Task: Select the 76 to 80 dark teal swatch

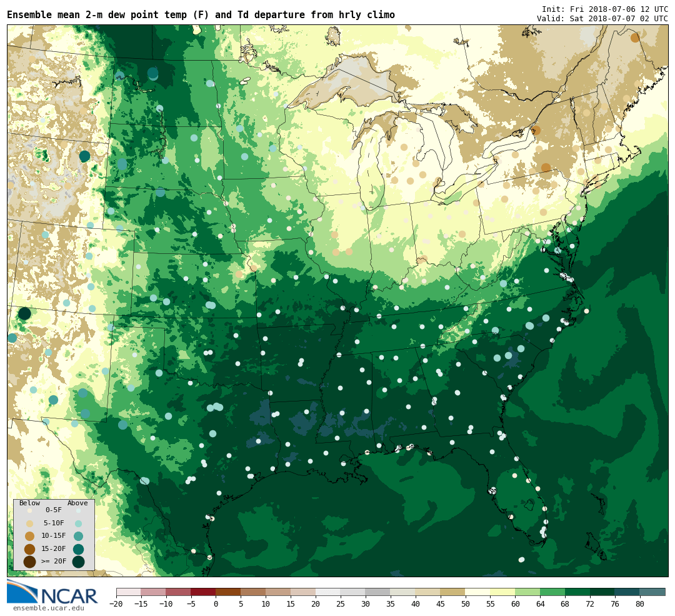Action: (x=627, y=592)
